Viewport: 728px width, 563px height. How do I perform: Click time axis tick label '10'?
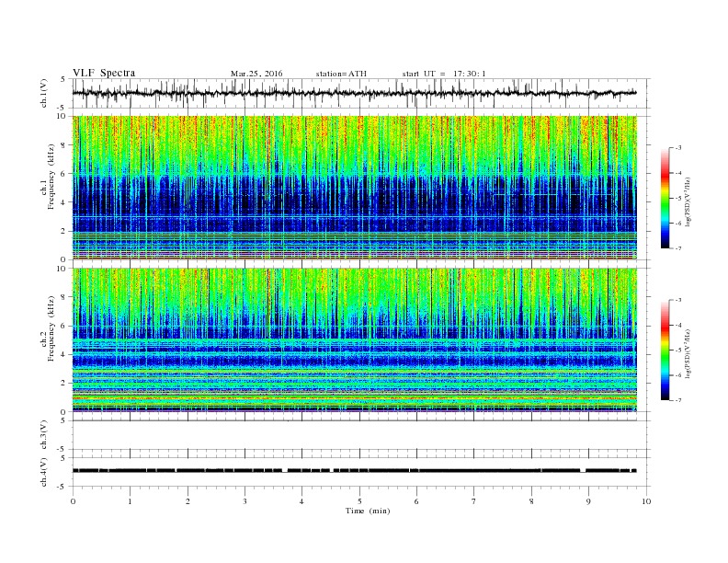point(646,501)
